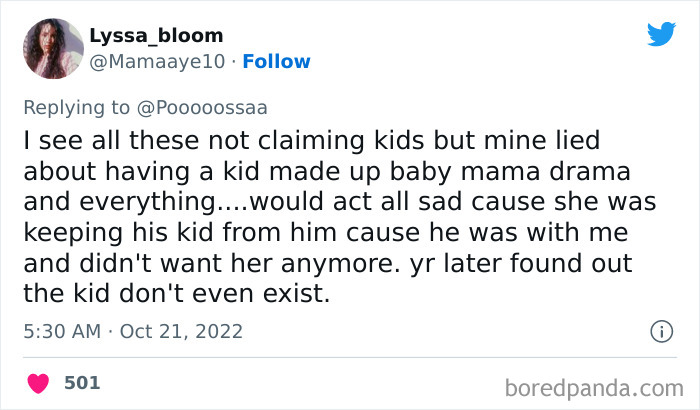Open the @Mamaaye10 handle
700x410 pixels.
[x=160, y=62]
